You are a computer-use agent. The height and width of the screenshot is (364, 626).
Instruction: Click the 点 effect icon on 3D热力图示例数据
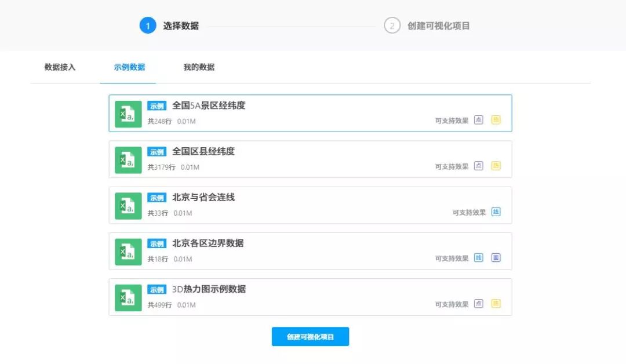point(479,303)
